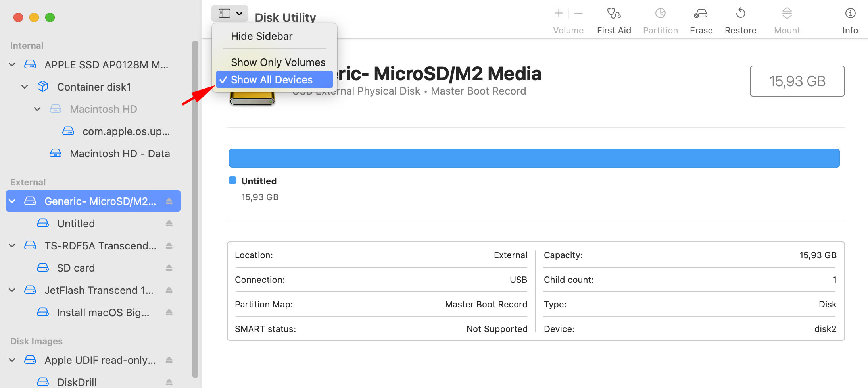868x388 pixels.
Task: Click the JetFlash Transcend drive icon
Action: [30, 290]
